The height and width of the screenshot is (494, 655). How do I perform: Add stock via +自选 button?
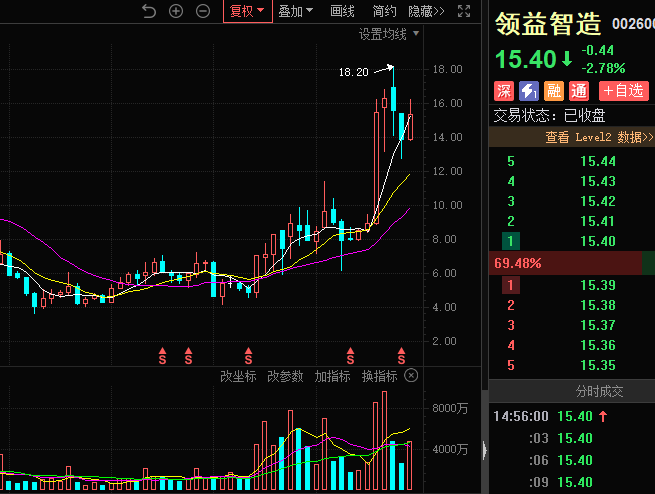[623, 90]
